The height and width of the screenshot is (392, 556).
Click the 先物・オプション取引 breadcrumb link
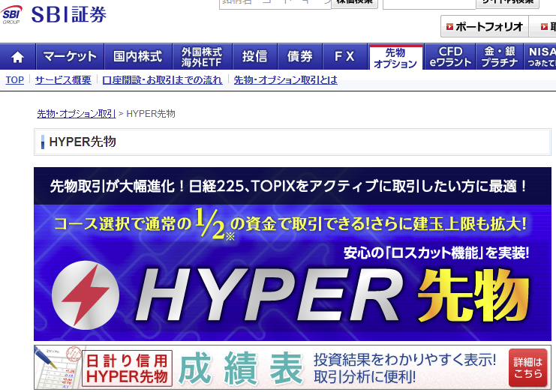point(77,114)
